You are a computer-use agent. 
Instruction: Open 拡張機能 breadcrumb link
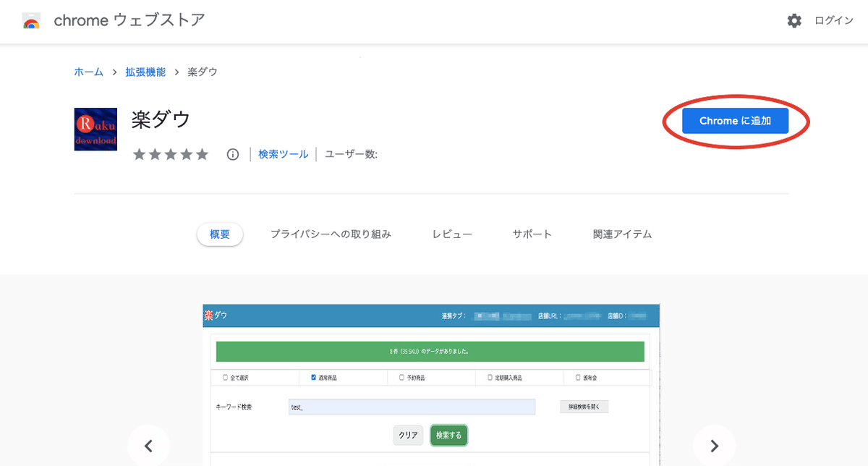coord(145,72)
